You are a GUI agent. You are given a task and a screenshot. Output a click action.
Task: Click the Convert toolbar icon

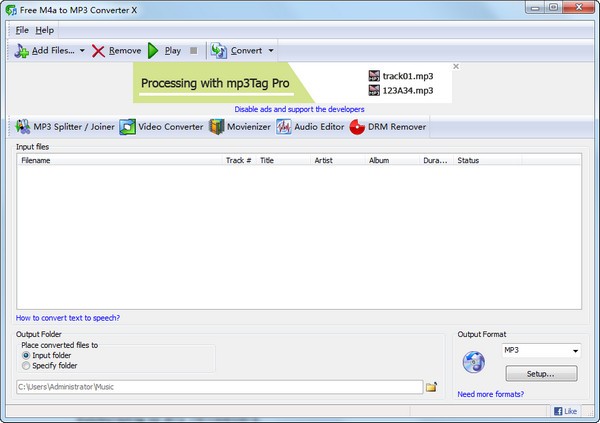[219, 50]
